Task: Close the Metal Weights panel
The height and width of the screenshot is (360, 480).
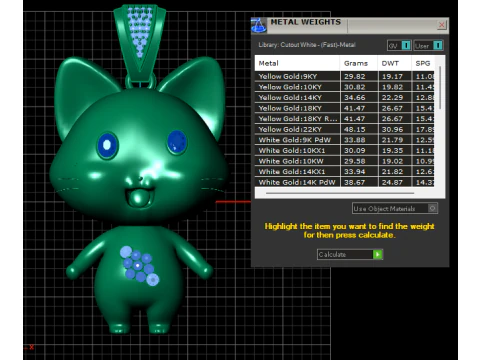Action: click(442, 25)
